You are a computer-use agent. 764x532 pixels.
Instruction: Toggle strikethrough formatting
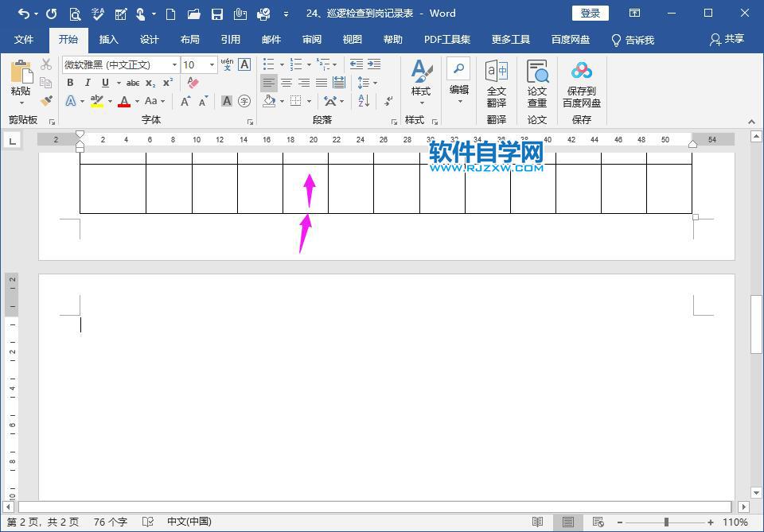[x=134, y=82]
